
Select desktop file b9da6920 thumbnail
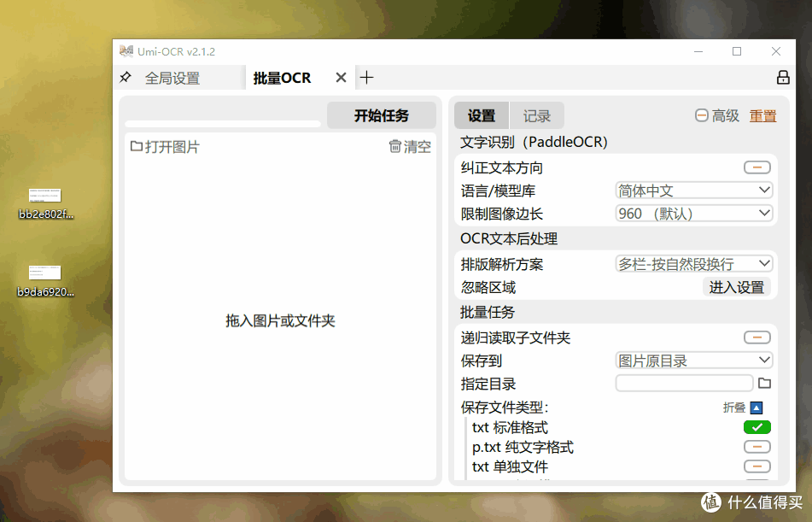coord(44,273)
